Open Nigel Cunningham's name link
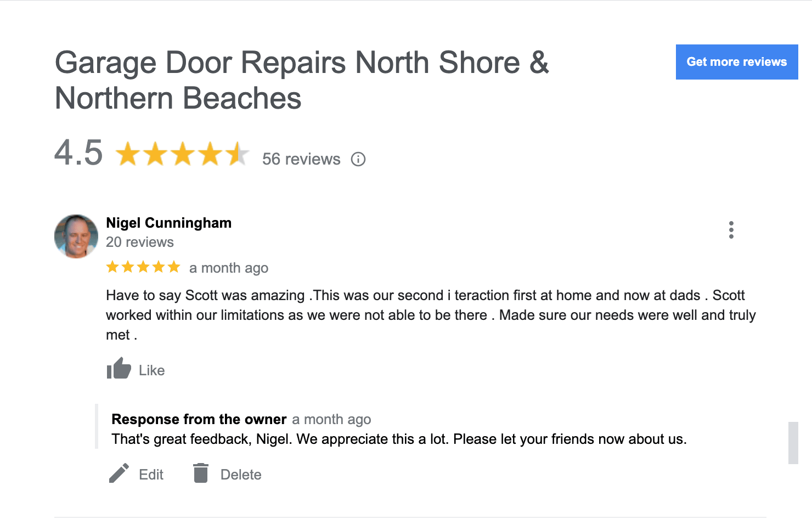Viewport: 812px width, 519px height. click(x=168, y=223)
